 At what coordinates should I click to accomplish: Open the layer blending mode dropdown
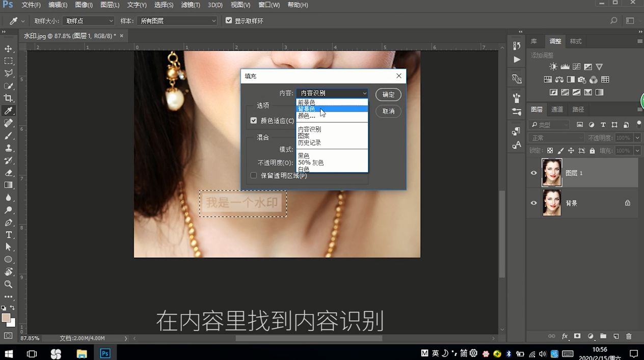click(x=555, y=137)
